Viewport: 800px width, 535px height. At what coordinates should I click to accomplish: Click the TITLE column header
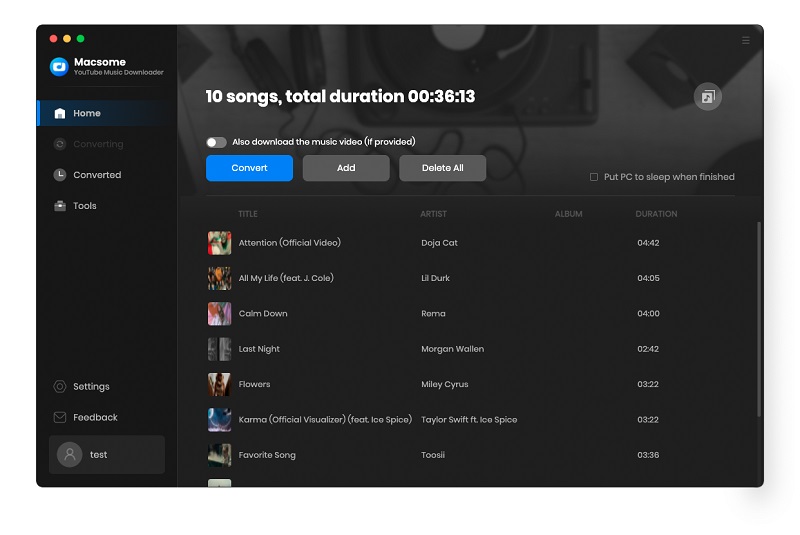point(248,214)
